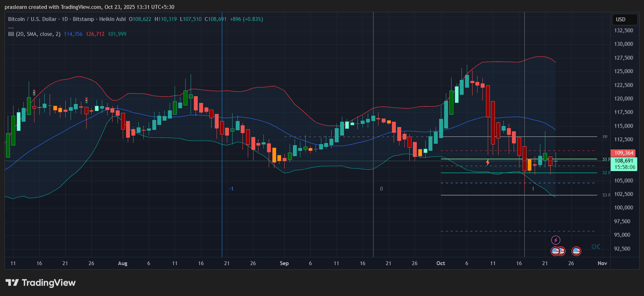Open the purple lightning event icon
The image size is (644, 296).
tap(556, 240)
